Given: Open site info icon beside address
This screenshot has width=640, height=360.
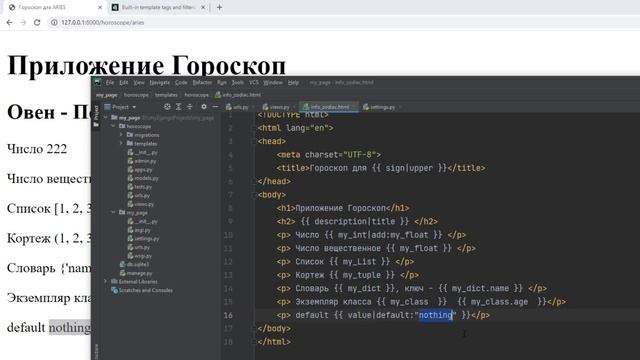Looking at the screenshot, I should (53, 22).
